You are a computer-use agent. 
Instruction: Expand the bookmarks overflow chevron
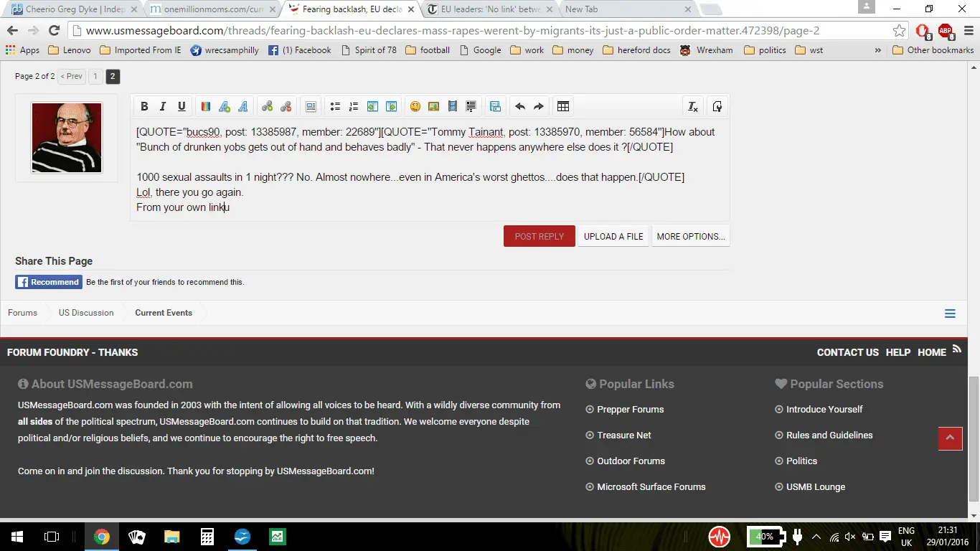point(878,50)
